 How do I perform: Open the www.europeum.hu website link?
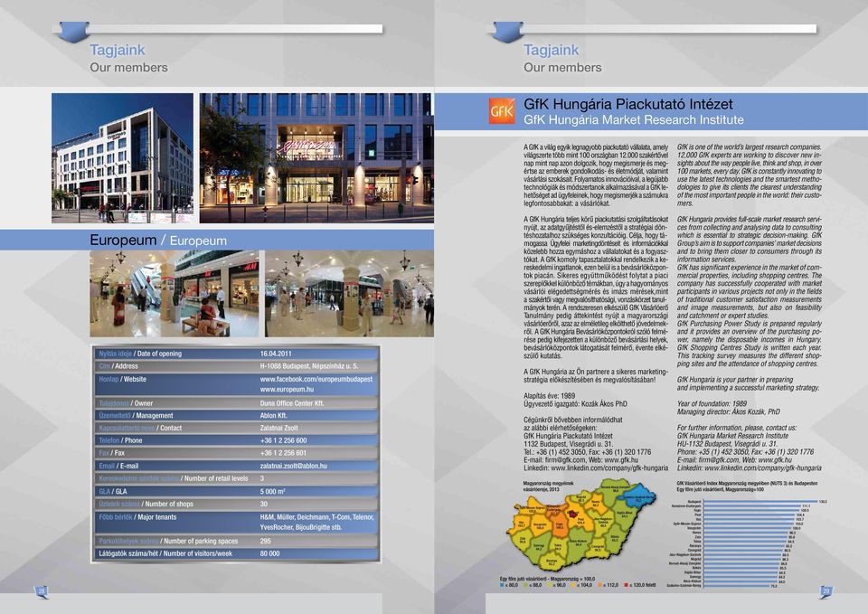(x=287, y=389)
